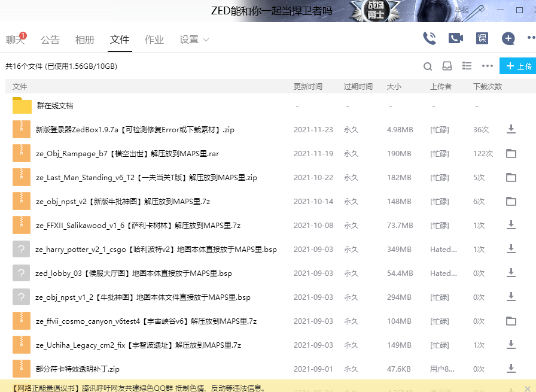Start a group video call

456,38
